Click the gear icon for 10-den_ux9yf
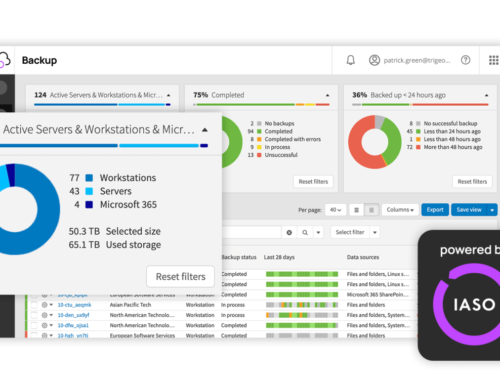Screen dimensions: 500x383 [44, 315]
